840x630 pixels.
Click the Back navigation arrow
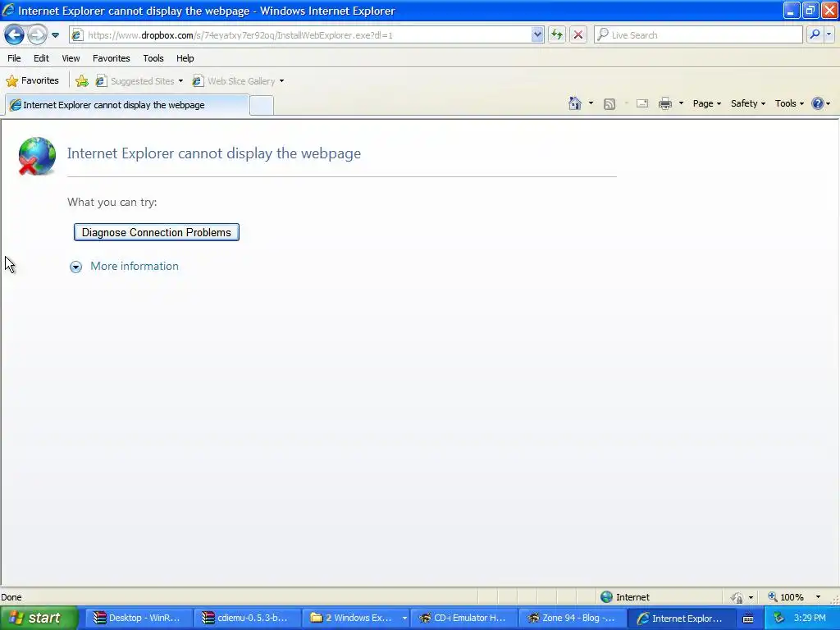tap(15, 35)
